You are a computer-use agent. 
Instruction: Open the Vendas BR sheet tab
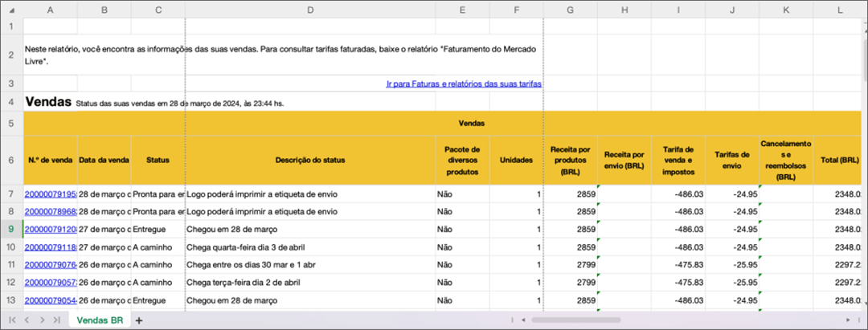point(99,320)
